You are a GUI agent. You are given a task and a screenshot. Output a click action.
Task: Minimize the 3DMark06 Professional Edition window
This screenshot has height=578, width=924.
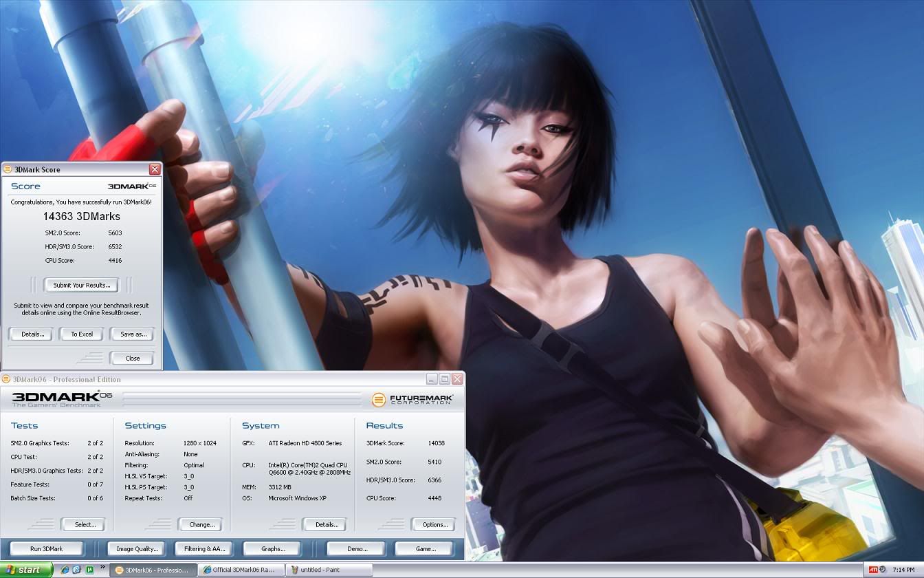[x=432, y=379]
